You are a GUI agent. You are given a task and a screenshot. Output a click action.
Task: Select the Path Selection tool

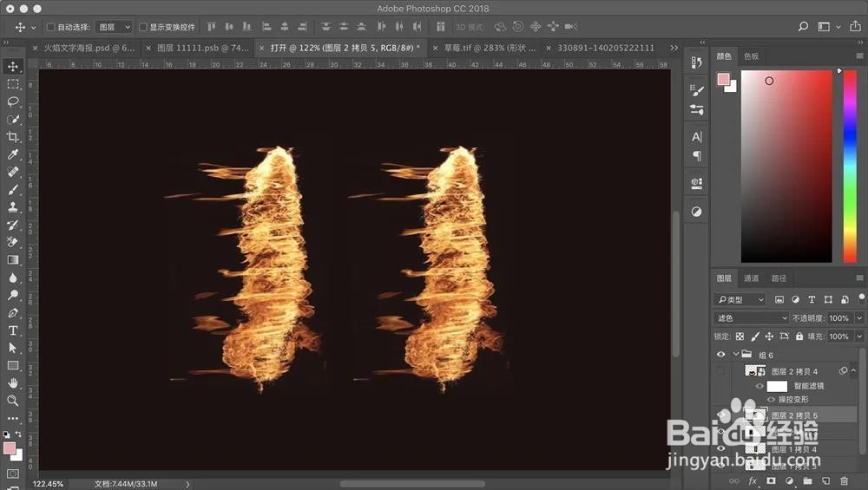tap(13, 348)
